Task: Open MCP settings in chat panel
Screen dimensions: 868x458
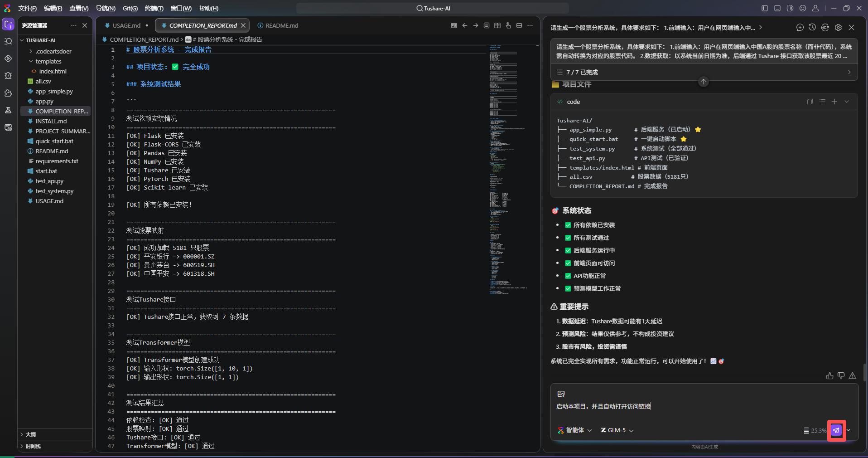Action: (825, 28)
